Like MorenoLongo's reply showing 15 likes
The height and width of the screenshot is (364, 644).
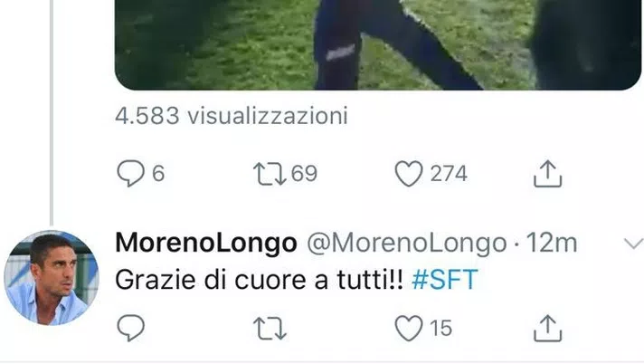[409, 328]
